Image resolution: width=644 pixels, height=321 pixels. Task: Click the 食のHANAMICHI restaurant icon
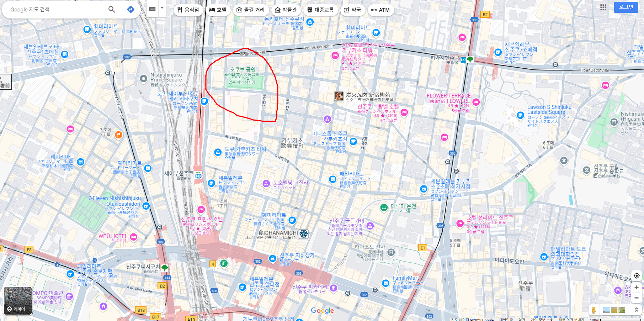(304, 233)
